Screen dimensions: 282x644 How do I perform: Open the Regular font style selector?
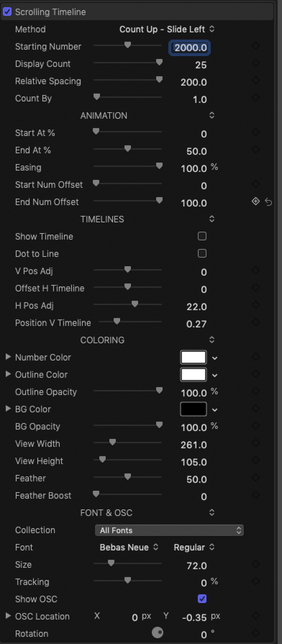(x=194, y=547)
